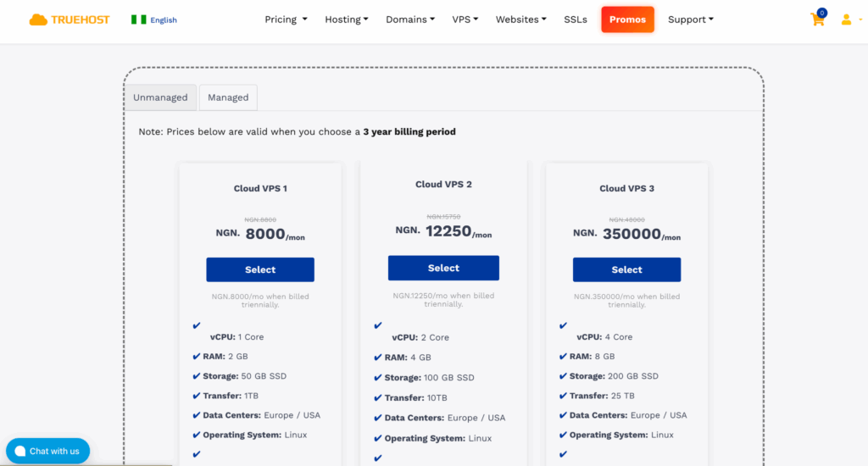
Task: Click 'vCPU: 2 Core' in Cloud VPS 2
Action: click(x=420, y=337)
